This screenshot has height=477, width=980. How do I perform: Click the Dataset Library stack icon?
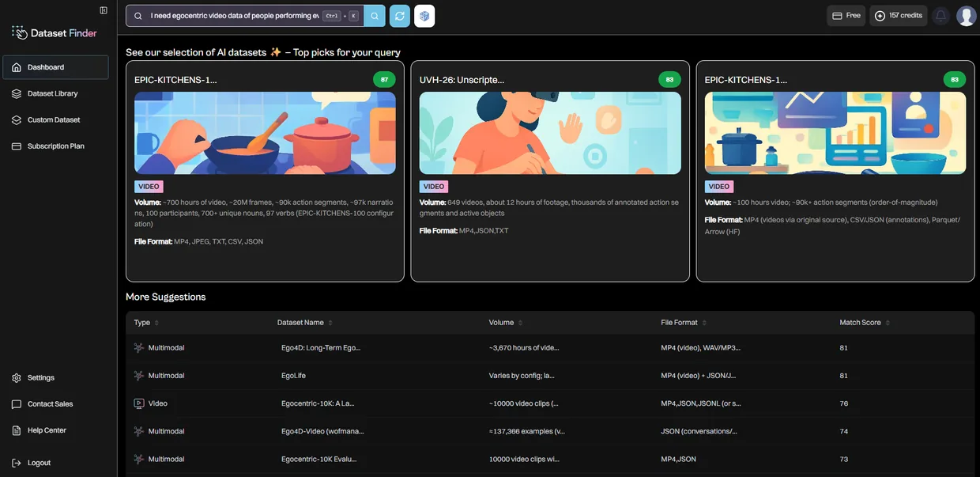coord(17,93)
